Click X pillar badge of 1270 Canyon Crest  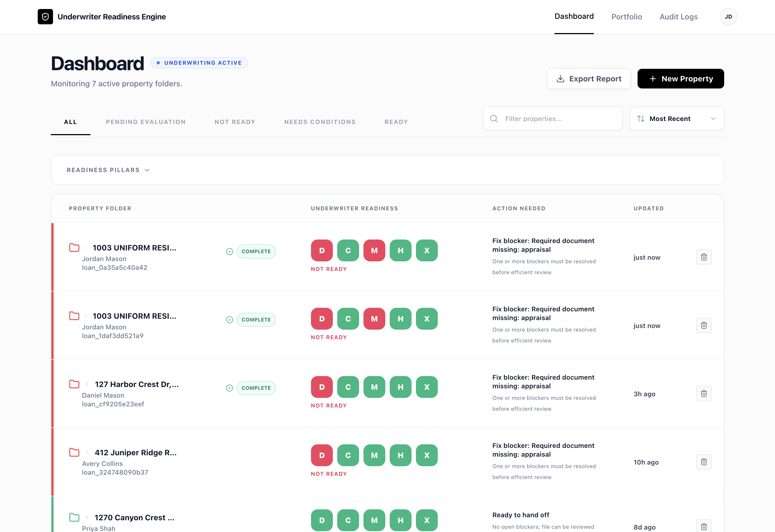(427, 520)
